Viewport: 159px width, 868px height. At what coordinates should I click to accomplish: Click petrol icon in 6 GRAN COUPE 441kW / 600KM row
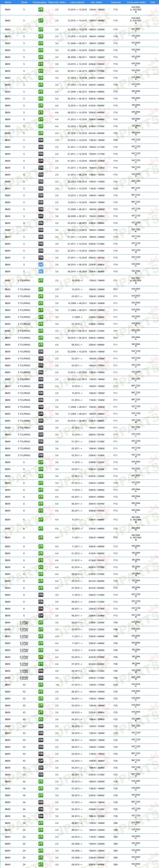click(41, 664)
